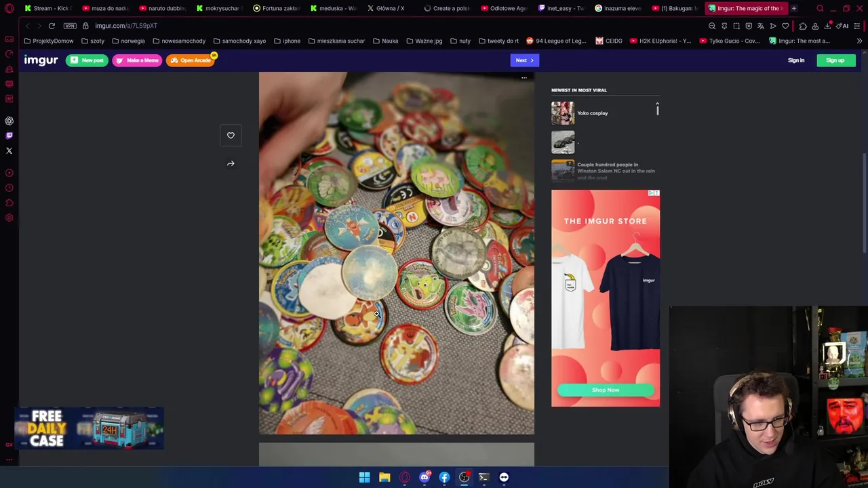868x488 pixels.
Task: Expand bookmarks bar overflow chevron
Action: click(x=859, y=41)
